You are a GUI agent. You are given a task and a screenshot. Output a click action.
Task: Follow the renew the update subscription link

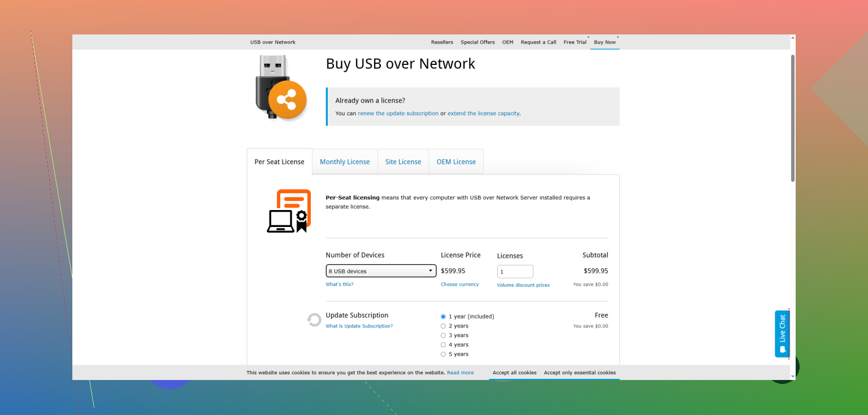coord(398,113)
